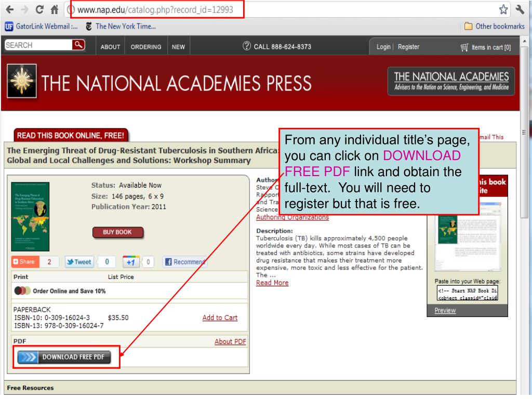Click the help question mark icon
The height and width of the screenshot is (399, 532).
247,46
